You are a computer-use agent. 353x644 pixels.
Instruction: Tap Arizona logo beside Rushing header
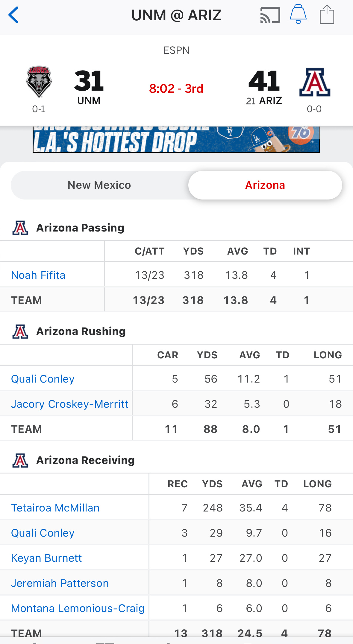20,331
